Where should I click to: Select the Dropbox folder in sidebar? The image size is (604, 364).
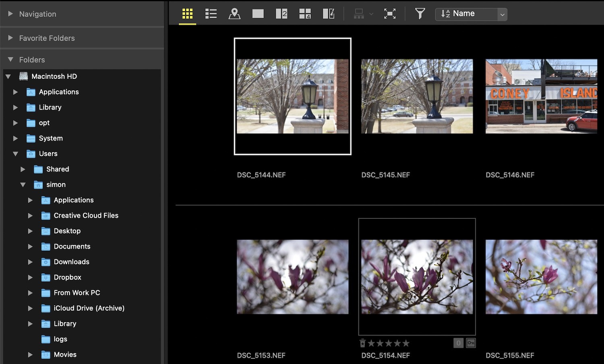[67, 277]
